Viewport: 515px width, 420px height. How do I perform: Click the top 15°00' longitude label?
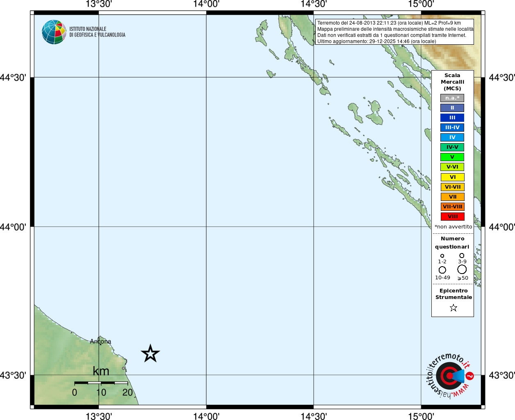click(x=421, y=4)
